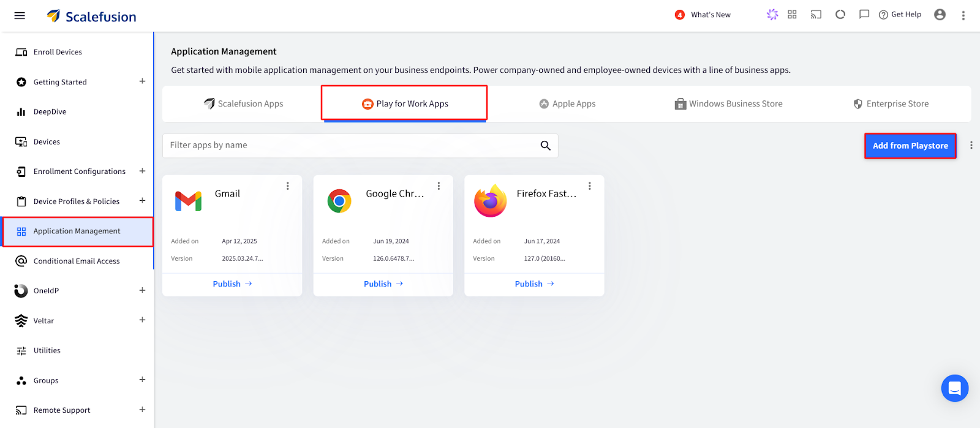Open OneIdP in sidebar
This screenshot has height=428, width=980.
click(x=46, y=291)
